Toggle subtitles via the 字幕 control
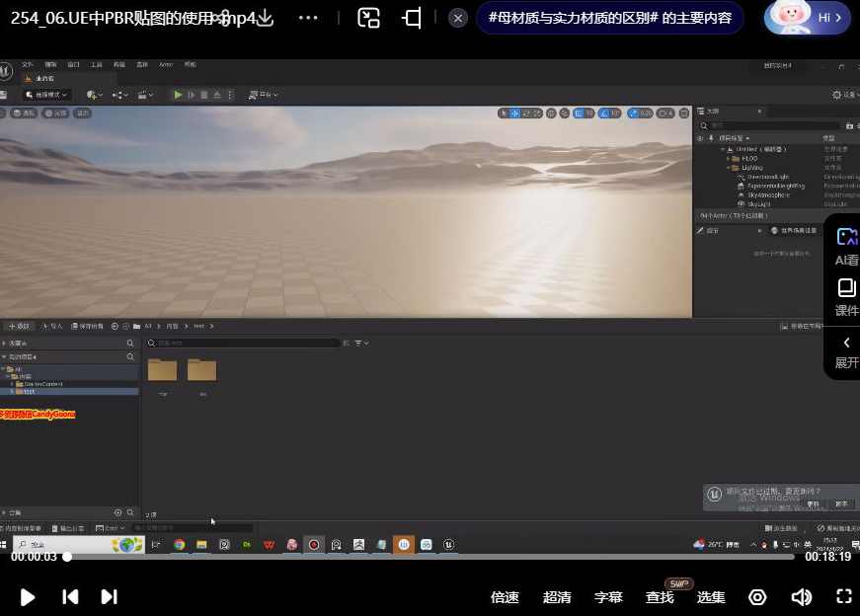Screen dimensions: 860x616 point(608,597)
